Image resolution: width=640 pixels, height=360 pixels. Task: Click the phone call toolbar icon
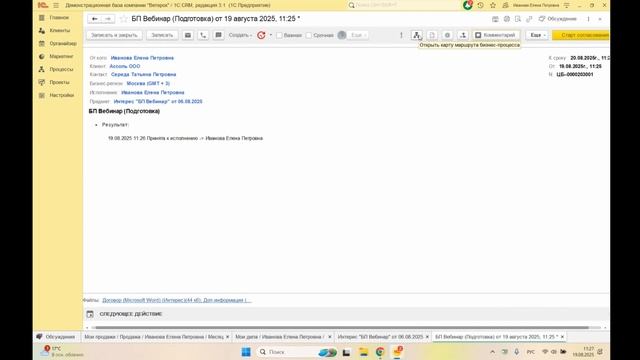click(x=203, y=35)
